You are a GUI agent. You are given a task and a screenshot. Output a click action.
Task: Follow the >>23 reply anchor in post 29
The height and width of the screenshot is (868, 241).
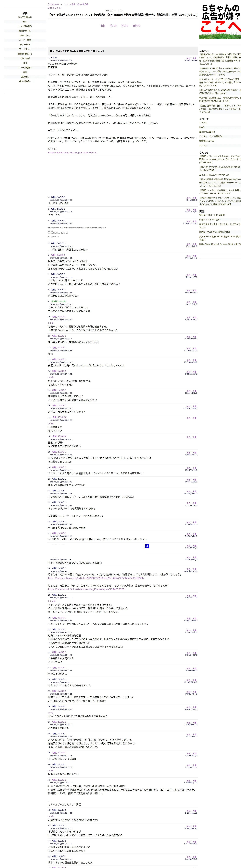coord(51,601)
